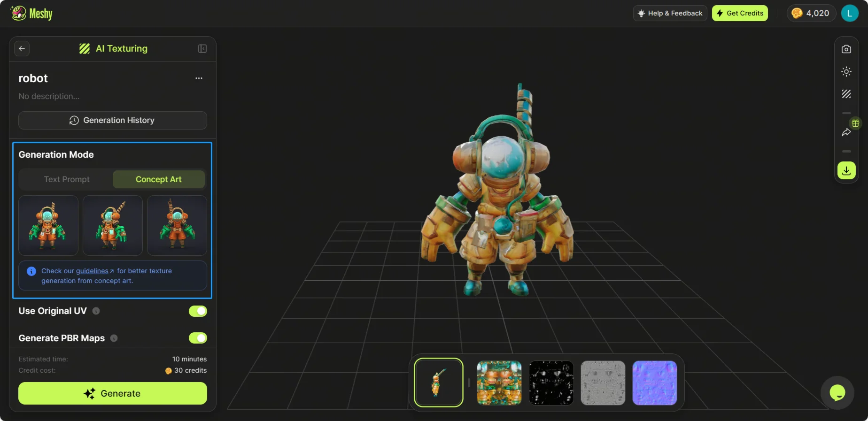Open the gift reward icon
Viewport: 868px width, 421px height.
point(856,123)
